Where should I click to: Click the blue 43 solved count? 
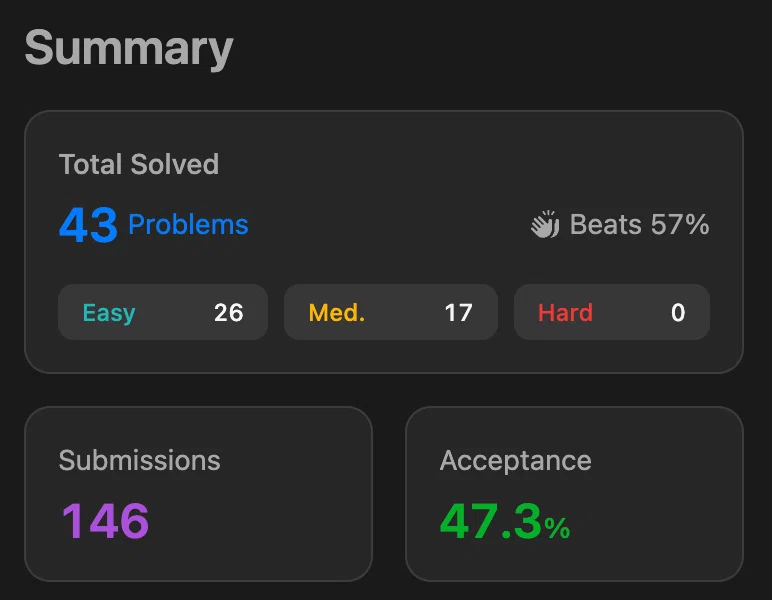pos(88,226)
